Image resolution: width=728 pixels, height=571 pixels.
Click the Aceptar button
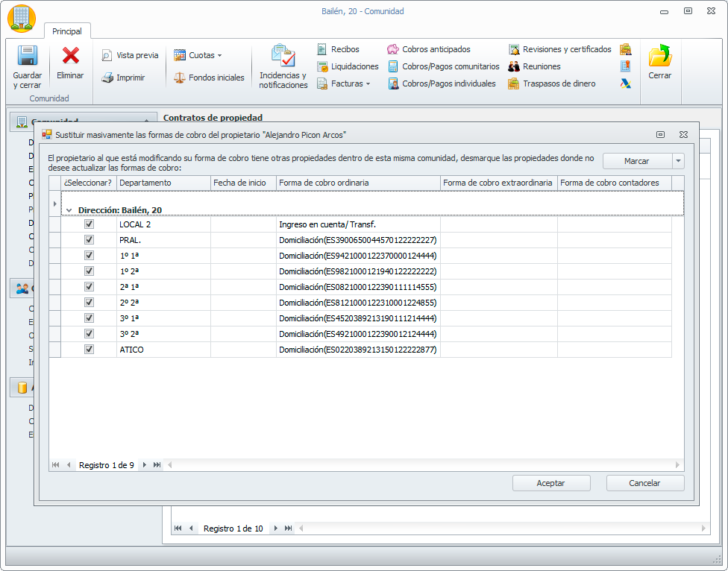tap(551, 483)
